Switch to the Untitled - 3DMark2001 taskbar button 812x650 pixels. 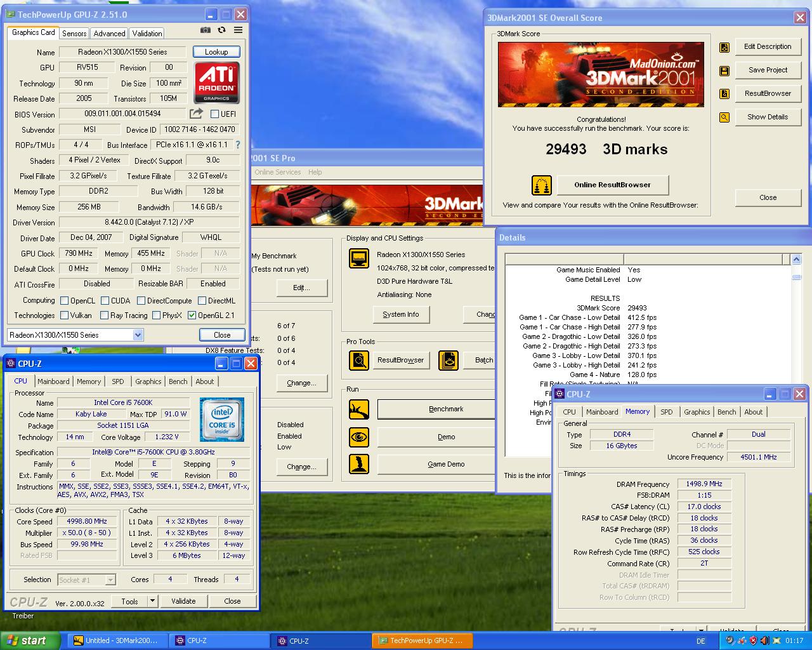(x=118, y=641)
